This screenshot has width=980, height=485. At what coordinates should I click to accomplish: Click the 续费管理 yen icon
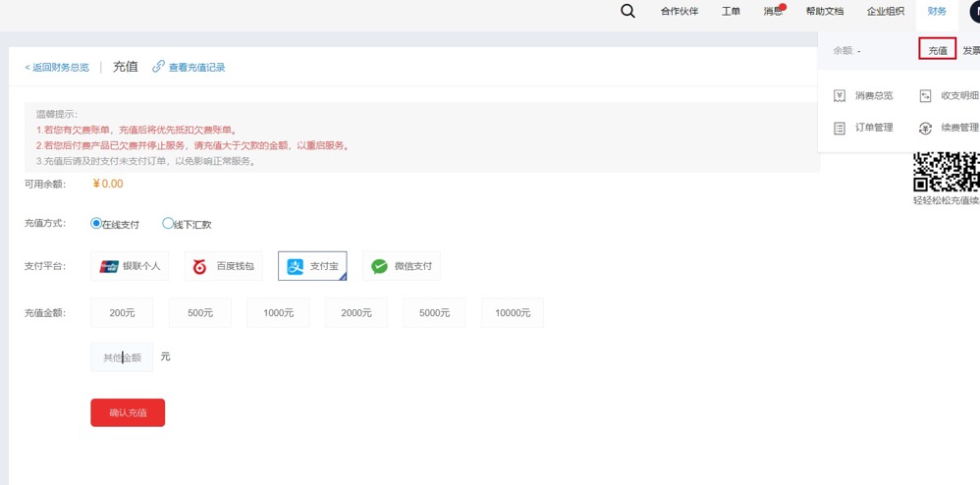[x=926, y=129]
